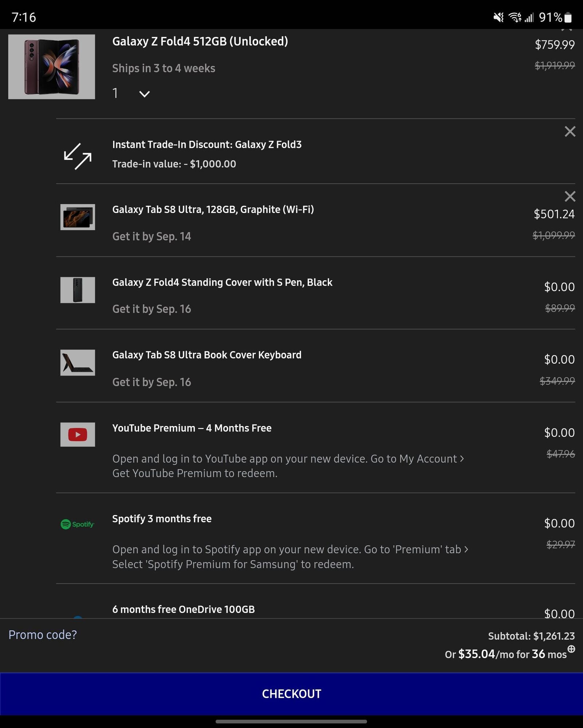
Task: Tap the Standing Cover with S Pen thumbnail
Action: click(78, 290)
